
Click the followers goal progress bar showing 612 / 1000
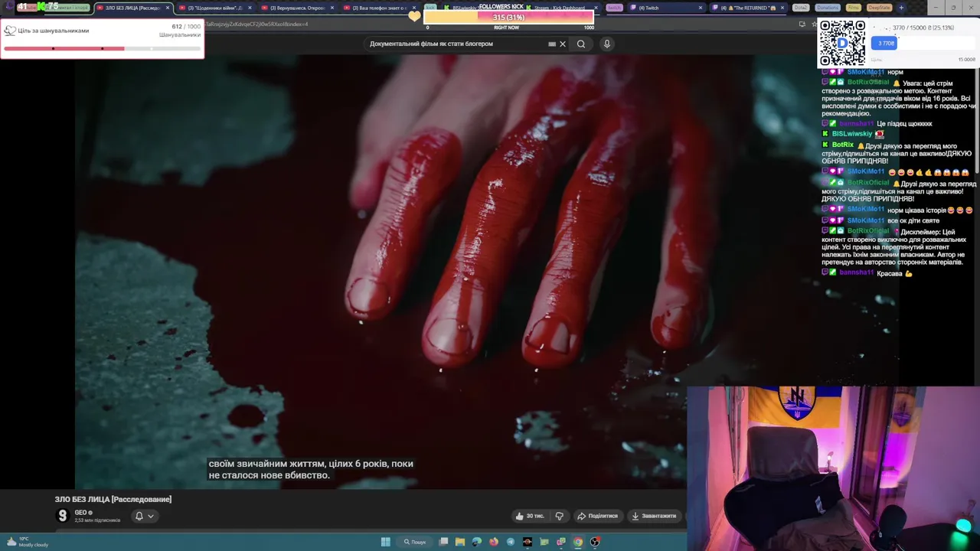(x=102, y=49)
